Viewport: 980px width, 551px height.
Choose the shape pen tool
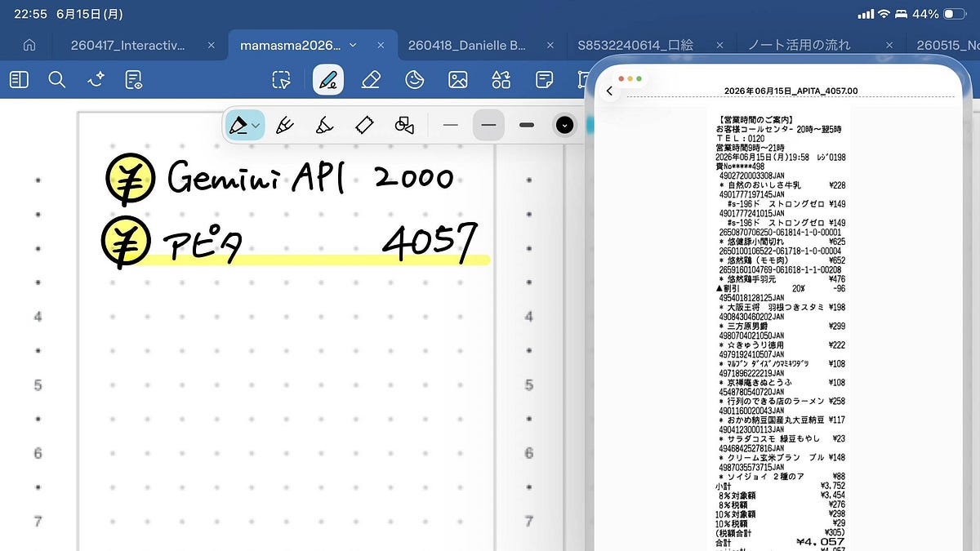click(x=404, y=125)
